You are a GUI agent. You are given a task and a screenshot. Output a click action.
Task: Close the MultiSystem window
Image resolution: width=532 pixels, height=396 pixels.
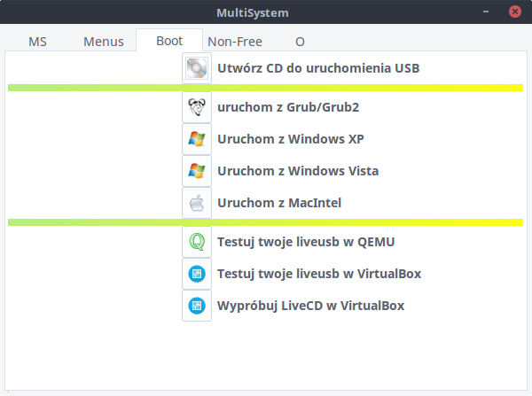tap(514, 12)
